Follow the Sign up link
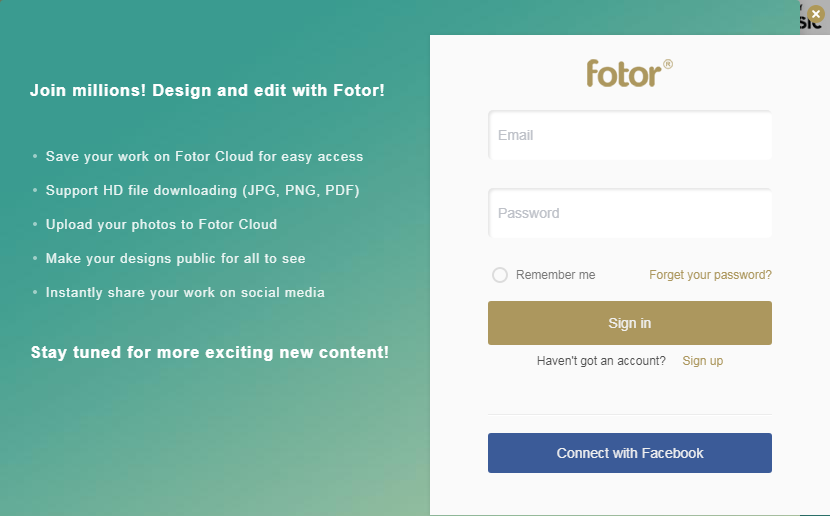Viewport: 830px width, 516px height. pos(702,361)
